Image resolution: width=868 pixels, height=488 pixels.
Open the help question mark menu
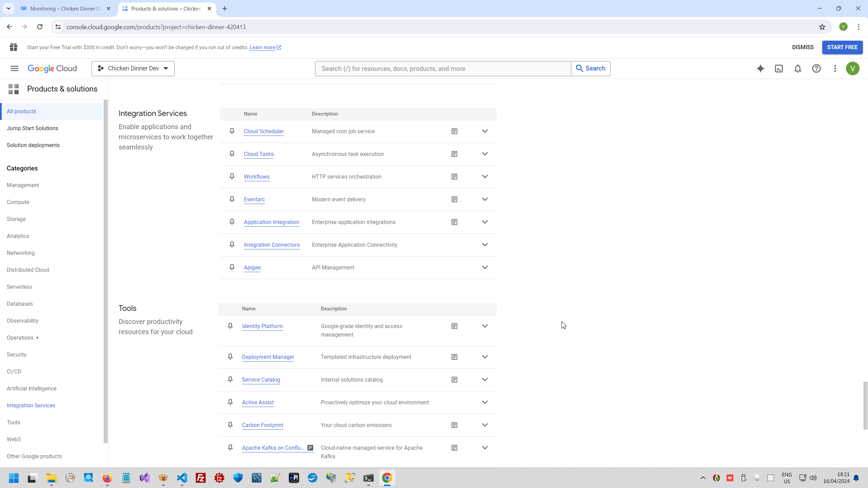click(816, 68)
